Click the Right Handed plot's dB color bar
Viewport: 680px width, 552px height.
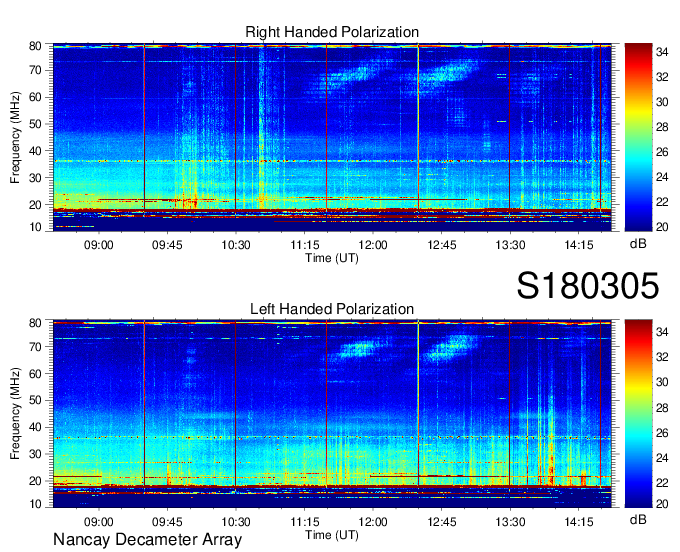click(x=638, y=137)
